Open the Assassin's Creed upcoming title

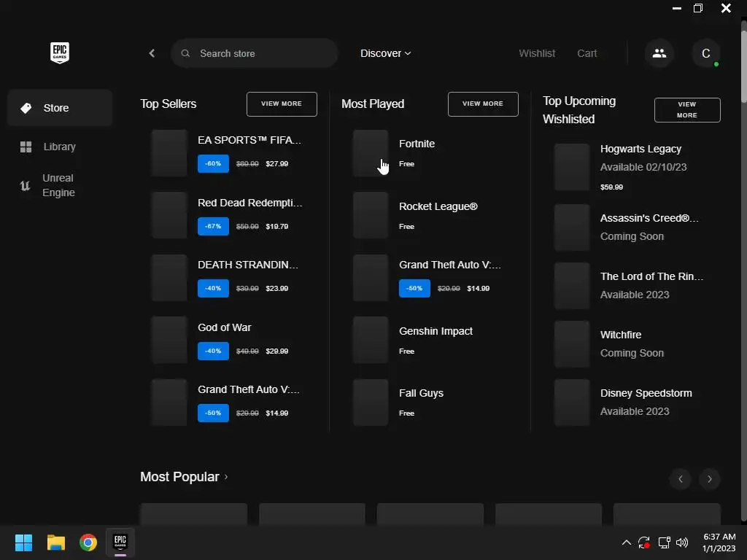(649, 218)
